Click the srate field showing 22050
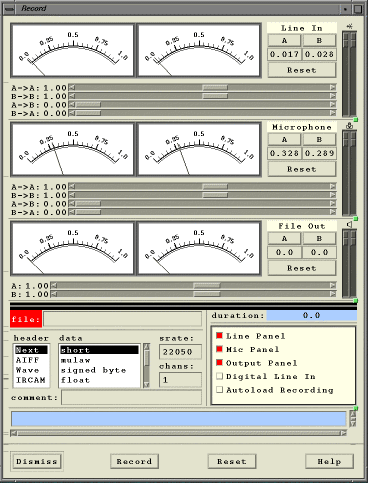Viewport: 368px width, 483px height. tap(180, 352)
